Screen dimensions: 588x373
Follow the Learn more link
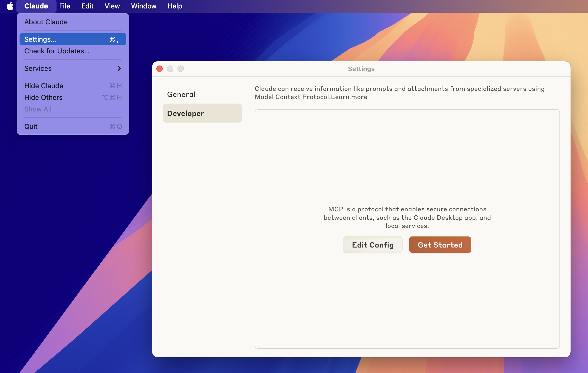[349, 97]
